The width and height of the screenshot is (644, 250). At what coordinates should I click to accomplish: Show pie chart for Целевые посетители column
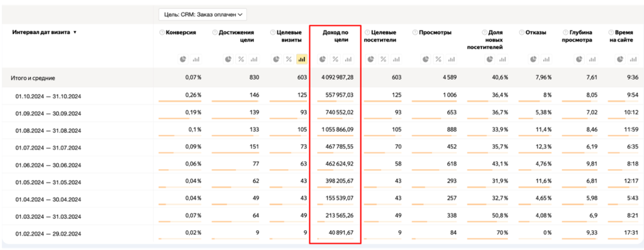tap(370, 59)
